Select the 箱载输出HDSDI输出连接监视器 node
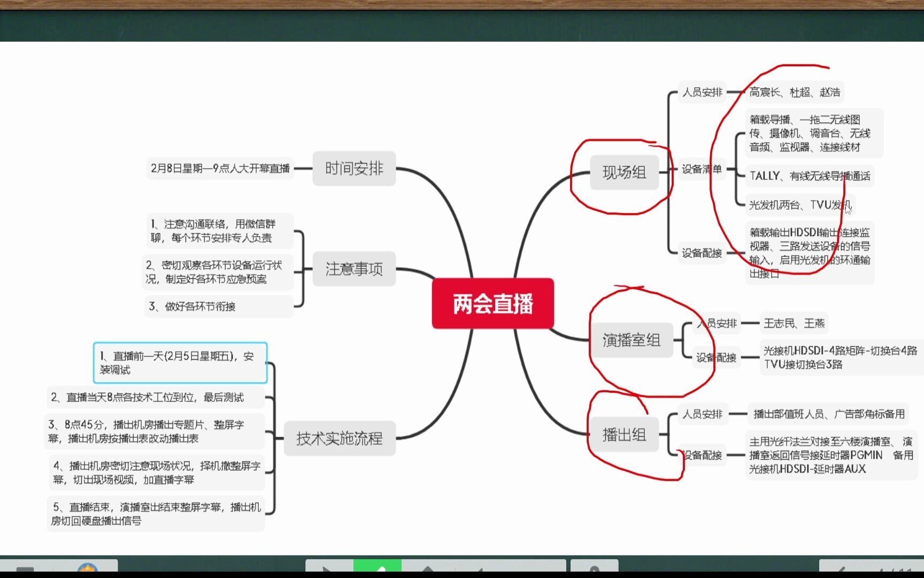This screenshot has width=924, height=578. click(x=810, y=253)
